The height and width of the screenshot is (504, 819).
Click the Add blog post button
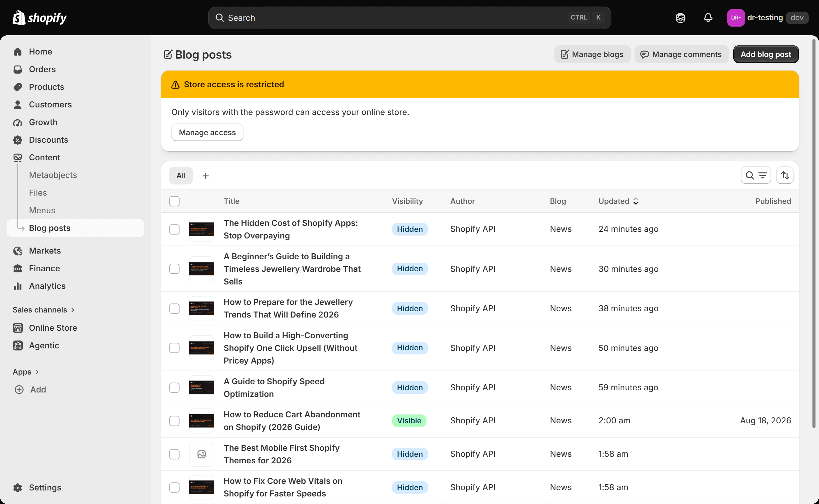click(766, 54)
